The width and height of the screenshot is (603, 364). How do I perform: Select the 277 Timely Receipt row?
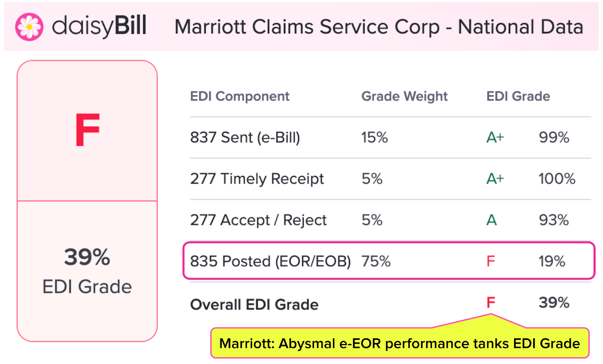tap(257, 179)
